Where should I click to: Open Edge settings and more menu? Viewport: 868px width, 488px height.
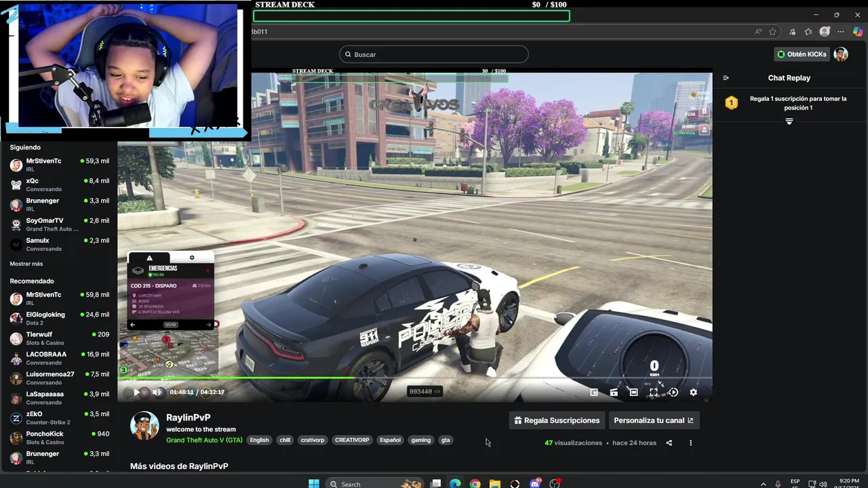841,32
